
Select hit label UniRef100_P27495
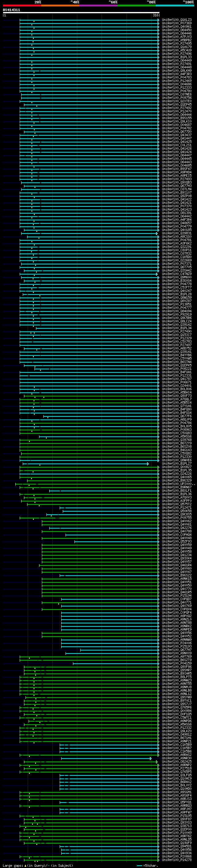click(x=177, y=43)
